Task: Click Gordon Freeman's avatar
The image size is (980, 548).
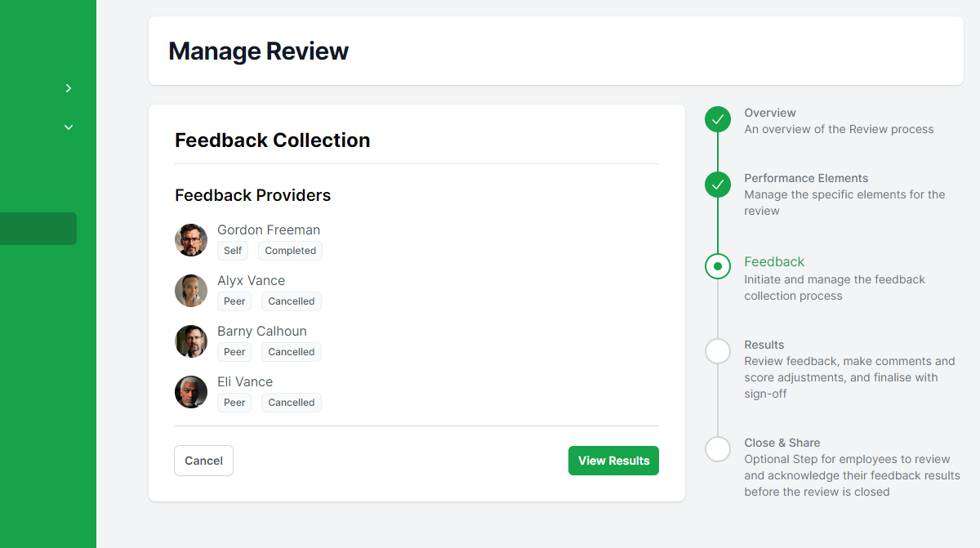Action: coord(191,240)
